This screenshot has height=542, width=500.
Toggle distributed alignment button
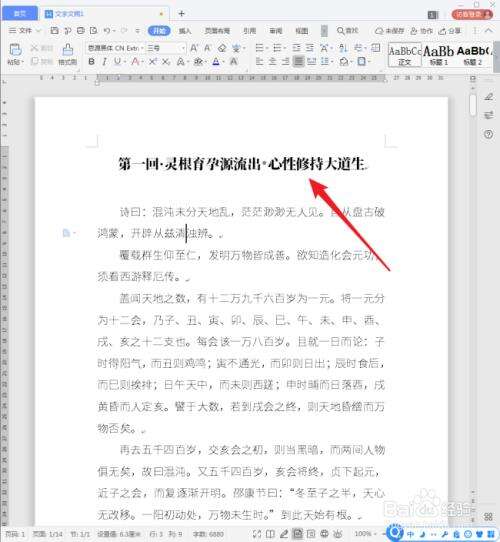tap(312, 62)
